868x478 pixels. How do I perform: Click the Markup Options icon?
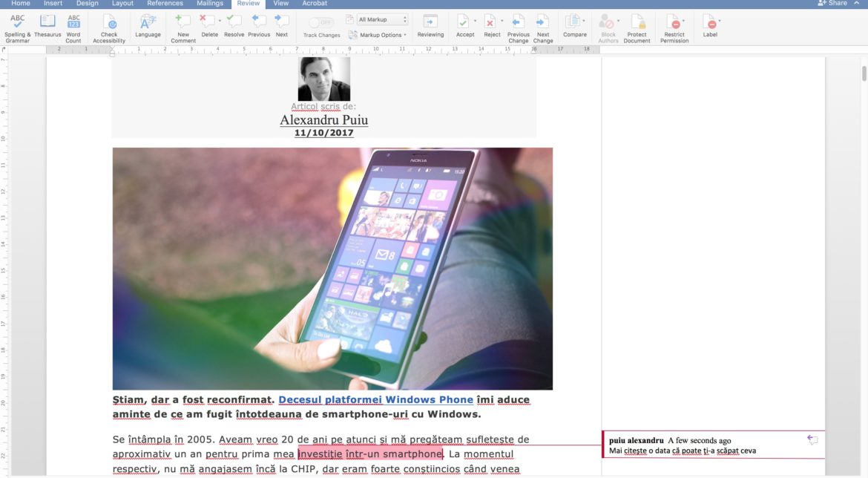pos(352,35)
